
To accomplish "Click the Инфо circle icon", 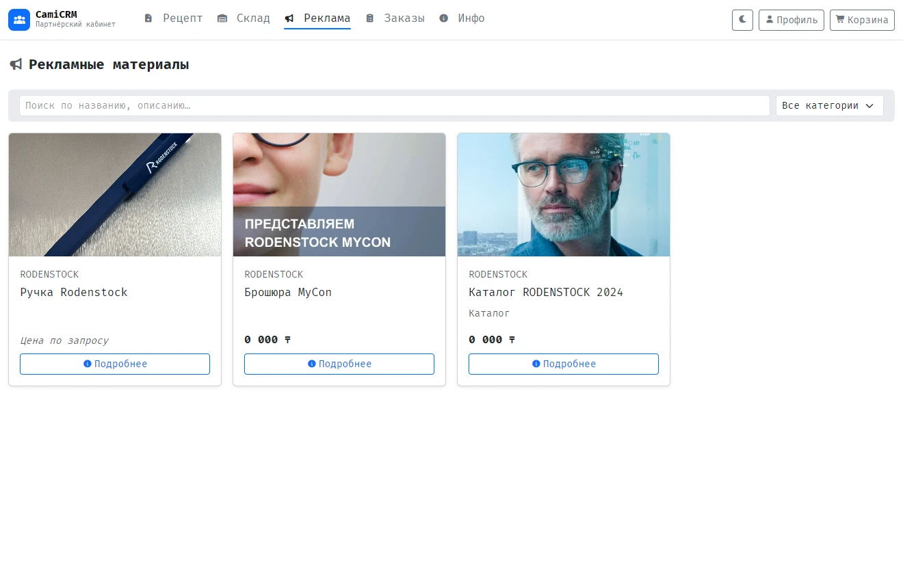I will tap(444, 18).
